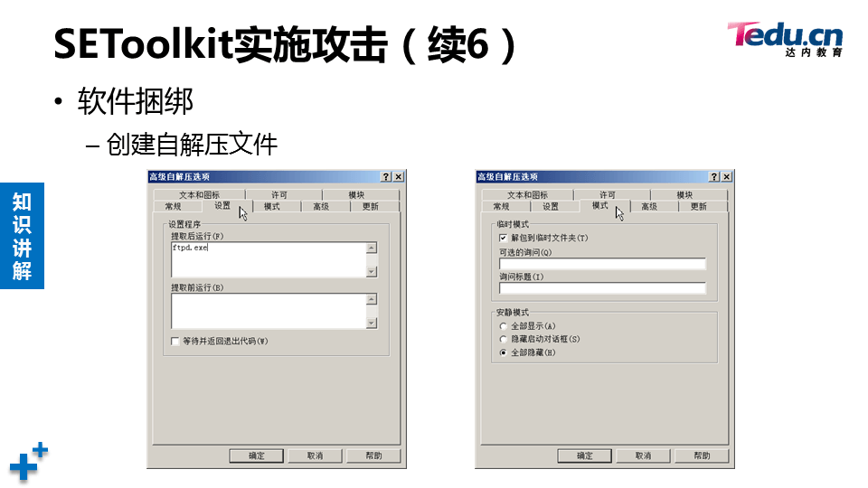
Task: Uncheck 解包到临时文件夹 checkbox
Action: click(504, 238)
